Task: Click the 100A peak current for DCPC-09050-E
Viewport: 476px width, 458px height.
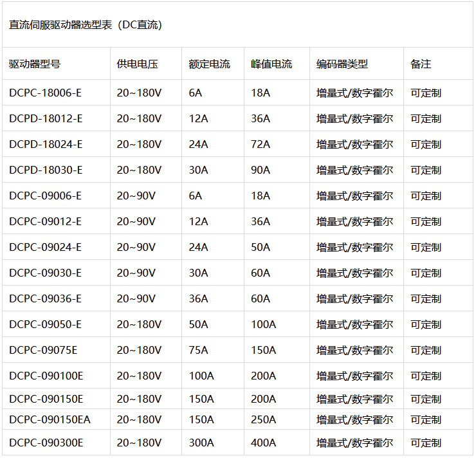Action: tap(263, 324)
